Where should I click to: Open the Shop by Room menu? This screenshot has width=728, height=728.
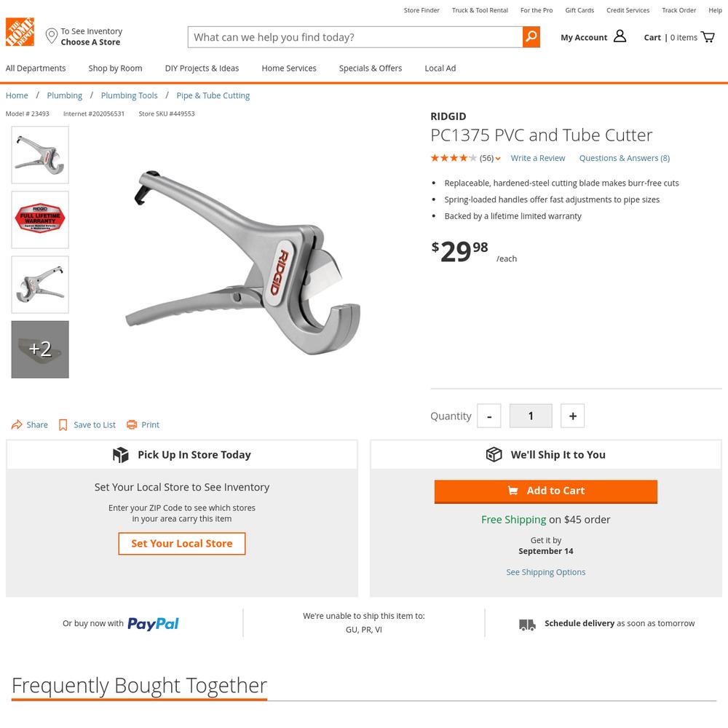click(x=116, y=68)
